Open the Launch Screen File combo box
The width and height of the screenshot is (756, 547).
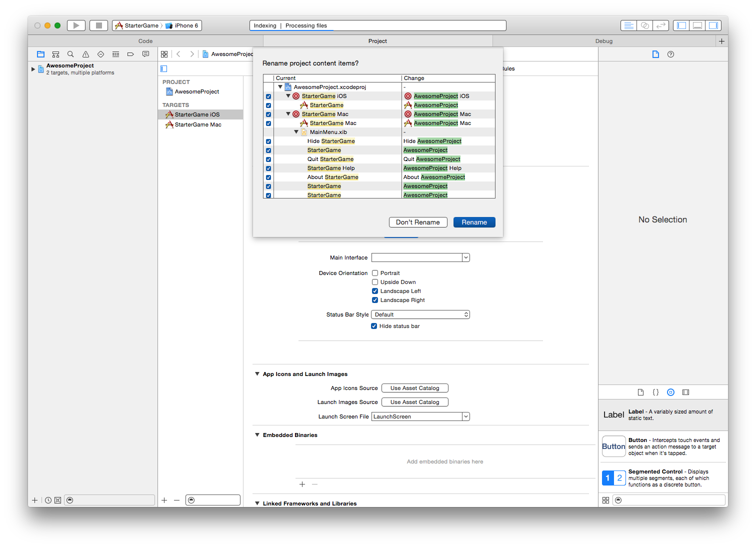click(465, 416)
